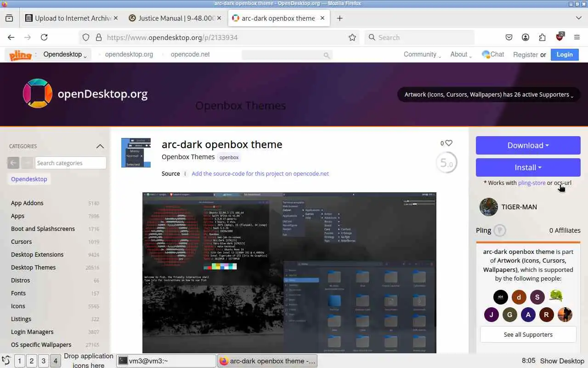The height and width of the screenshot is (368, 588).
Task: Click the supporter avatar lettered J
Action: tap(492, 315)
